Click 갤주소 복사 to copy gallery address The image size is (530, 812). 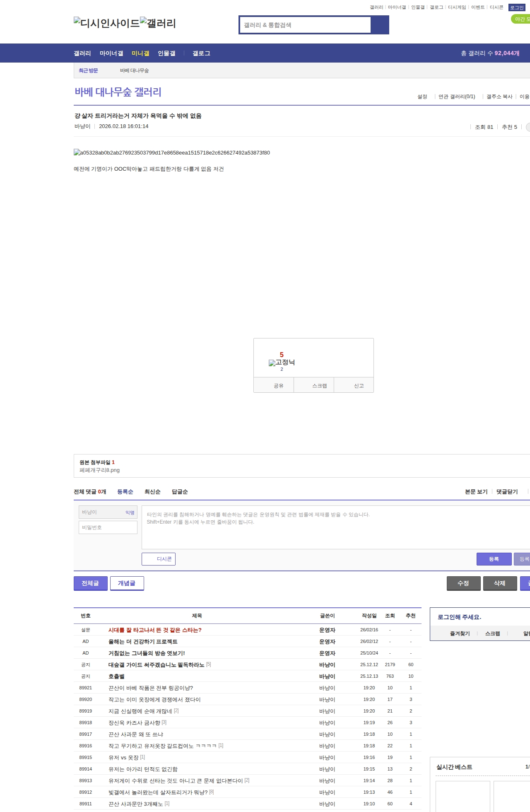tap(499, 97)
